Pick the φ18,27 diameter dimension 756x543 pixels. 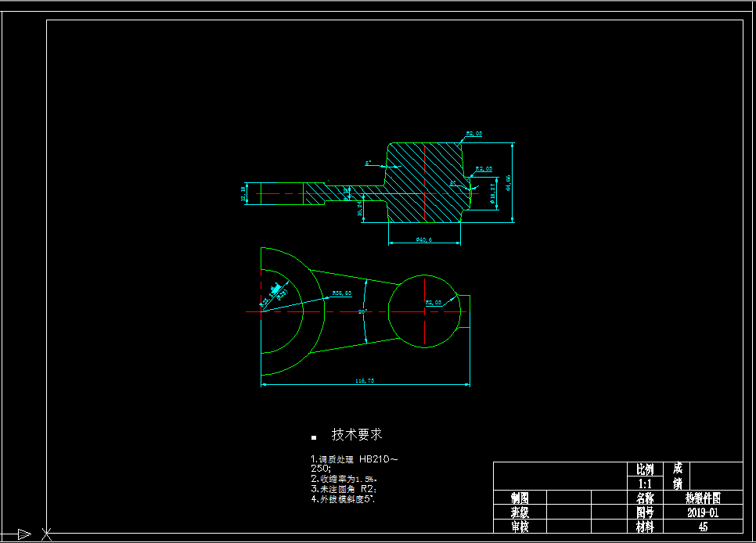click(493, 193)
